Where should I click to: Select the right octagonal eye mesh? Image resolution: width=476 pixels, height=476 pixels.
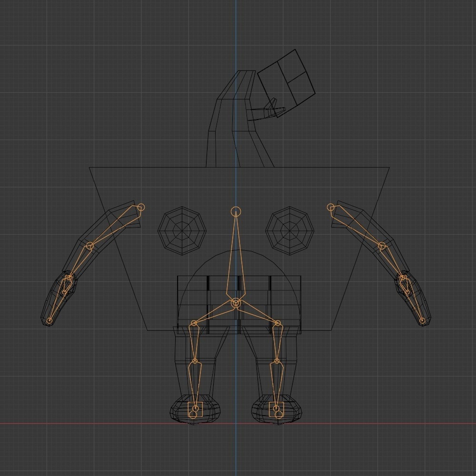point(289,231)
